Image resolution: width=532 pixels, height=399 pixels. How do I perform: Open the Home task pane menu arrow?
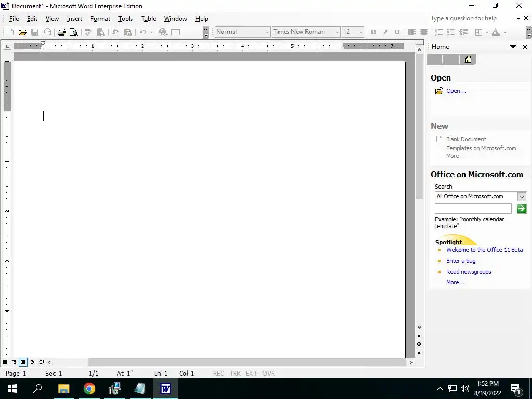pyautogui.click(x=513, y=47)
